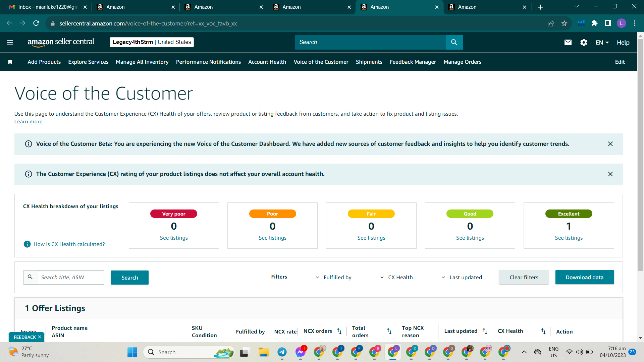Open Windows Start menu

(x=132, y=352)
